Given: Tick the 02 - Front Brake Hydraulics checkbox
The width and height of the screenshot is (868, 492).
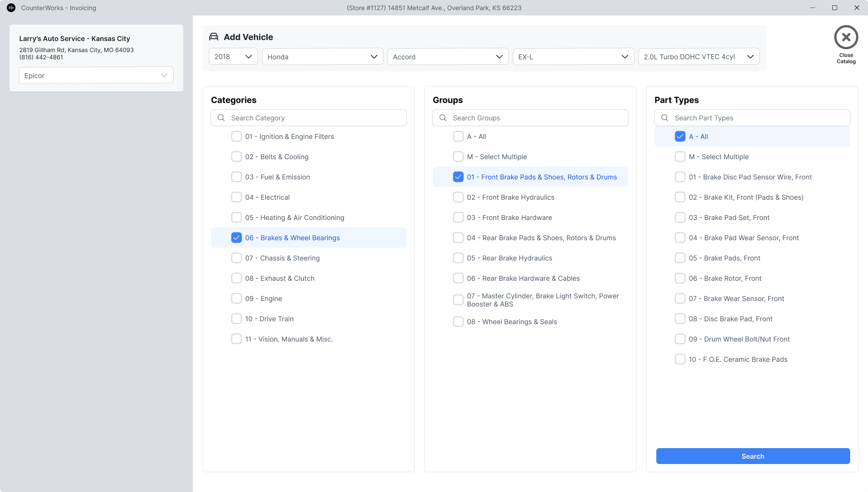Looking at the screenshot, I should click(x=458, y=197).
